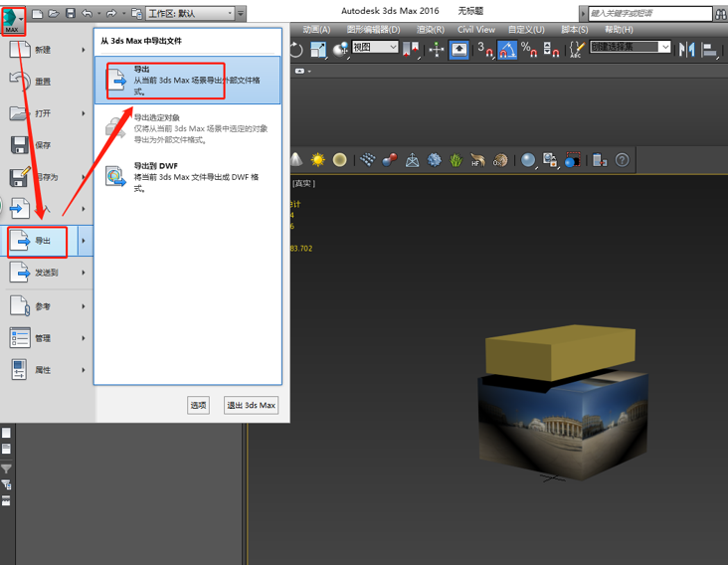
Task: Choose 导出 to export the current scene
Action: click(x=188, y=81)
